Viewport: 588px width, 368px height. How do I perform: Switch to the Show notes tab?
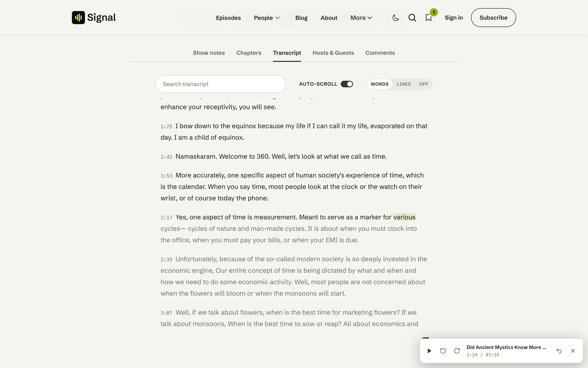[x=209, y=53]
